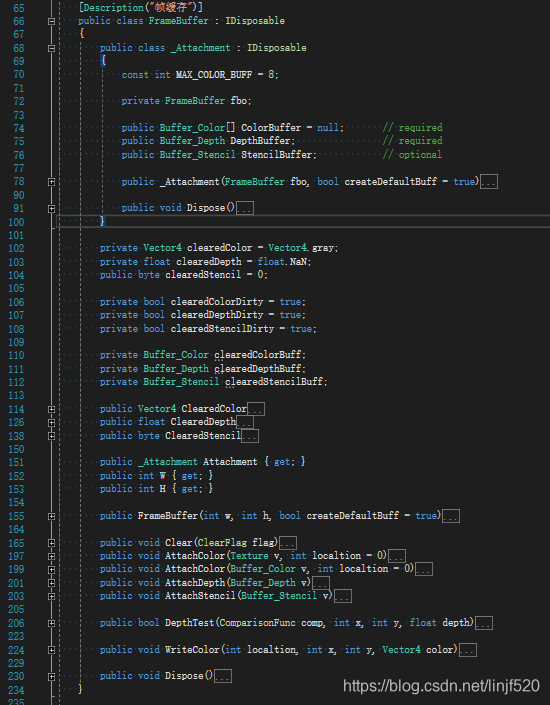The image size is (550, 705).
Task: Expand the gutter plus box beside Clear(ClearFlag flag)
Action: [x=51, y=543]
